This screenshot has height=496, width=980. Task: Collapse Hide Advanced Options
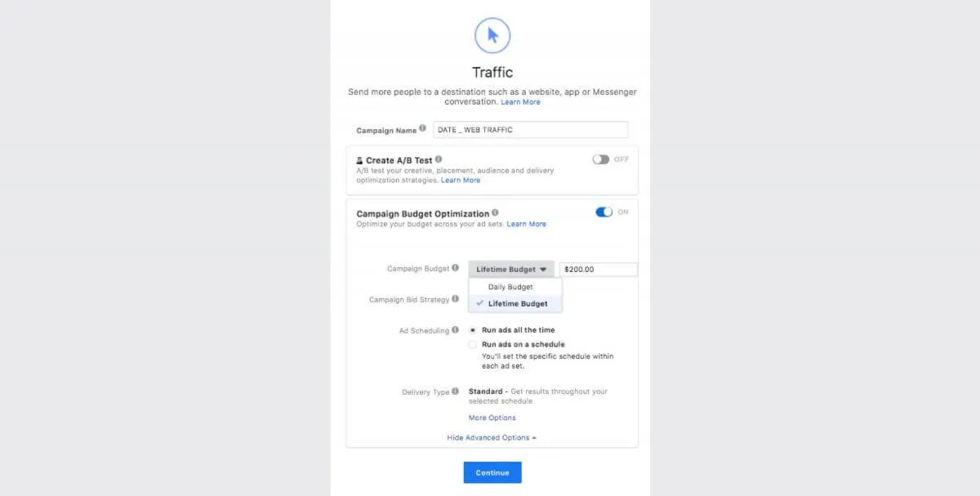(x=492, y=438)
